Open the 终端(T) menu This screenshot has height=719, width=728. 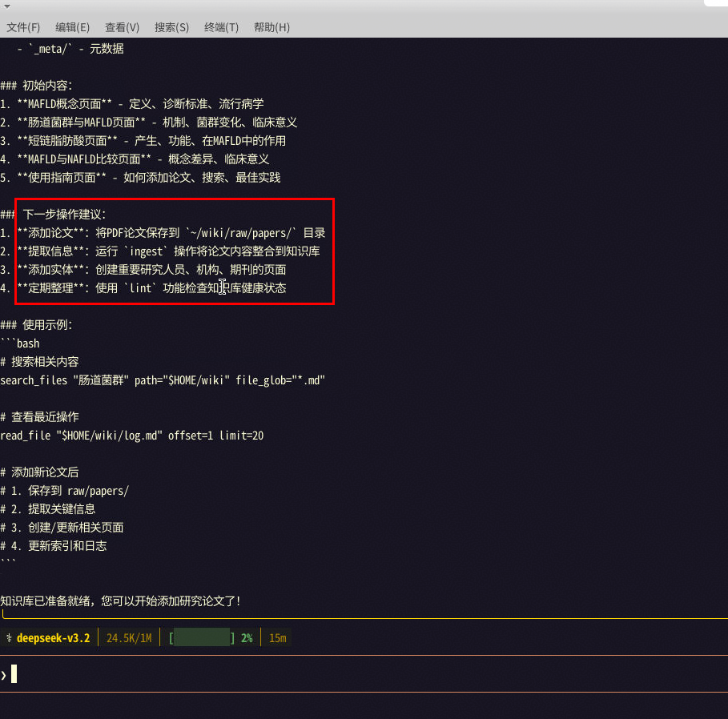click(x=222, y=27)
